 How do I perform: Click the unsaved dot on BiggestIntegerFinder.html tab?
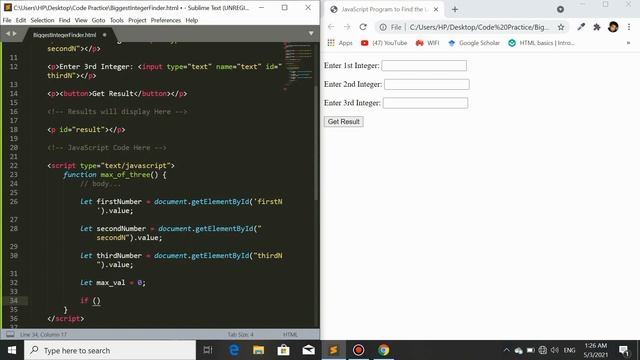tap(104, 35)
